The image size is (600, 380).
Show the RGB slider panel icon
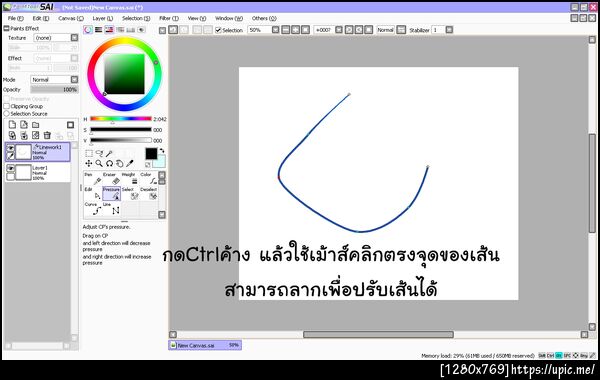click(99, 30)
